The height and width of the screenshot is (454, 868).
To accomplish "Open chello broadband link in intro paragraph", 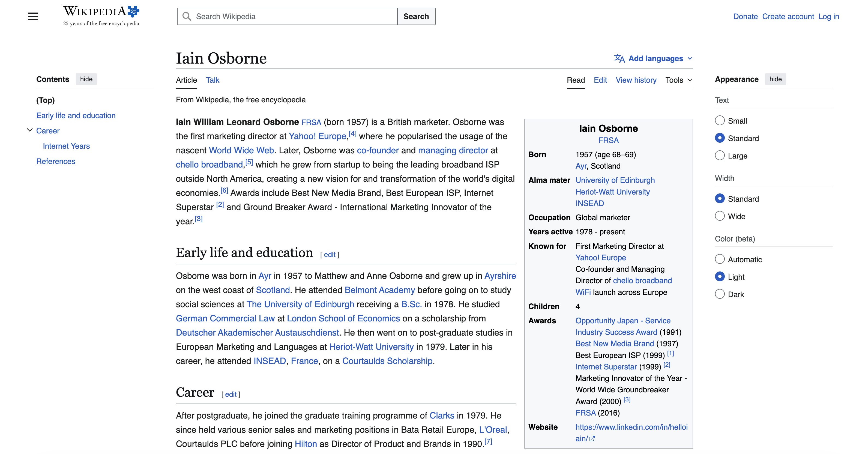I will (209, 165).
